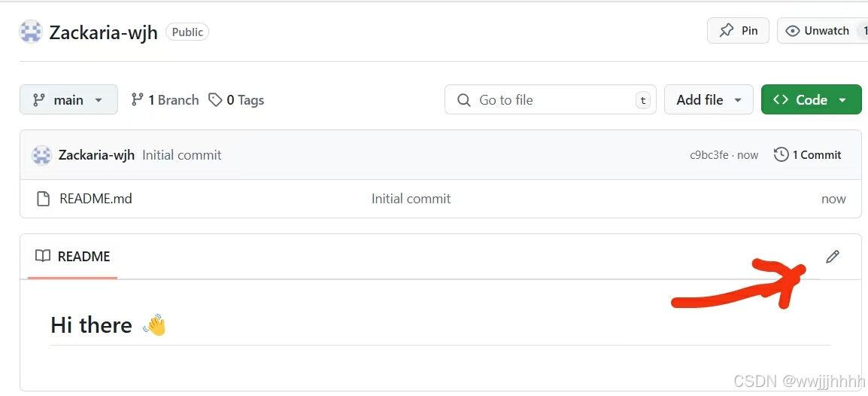
Task: Focus the Go to file search field
Action: coord(553,99)
